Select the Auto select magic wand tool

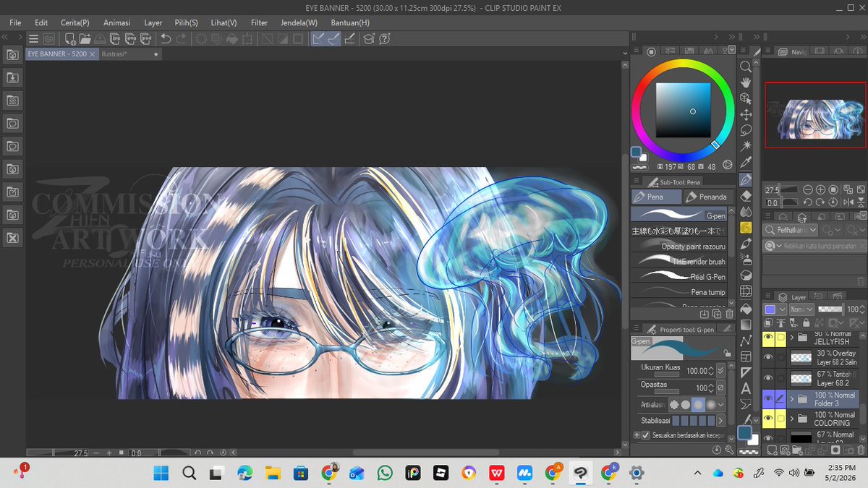click(746, 146)
